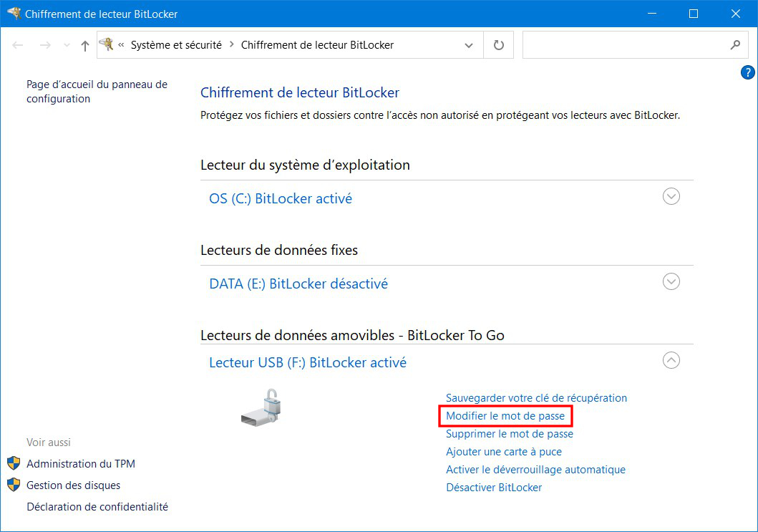Click the heading Lecteur du système d'exploitation
Image resolution: width=758 pixels, height=532 pixels.
[x=305, y=165]
